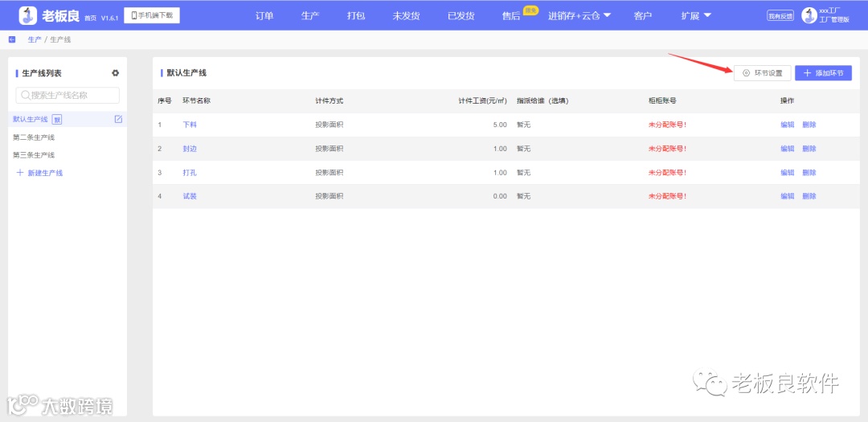Open the 客户 menu

643,15
